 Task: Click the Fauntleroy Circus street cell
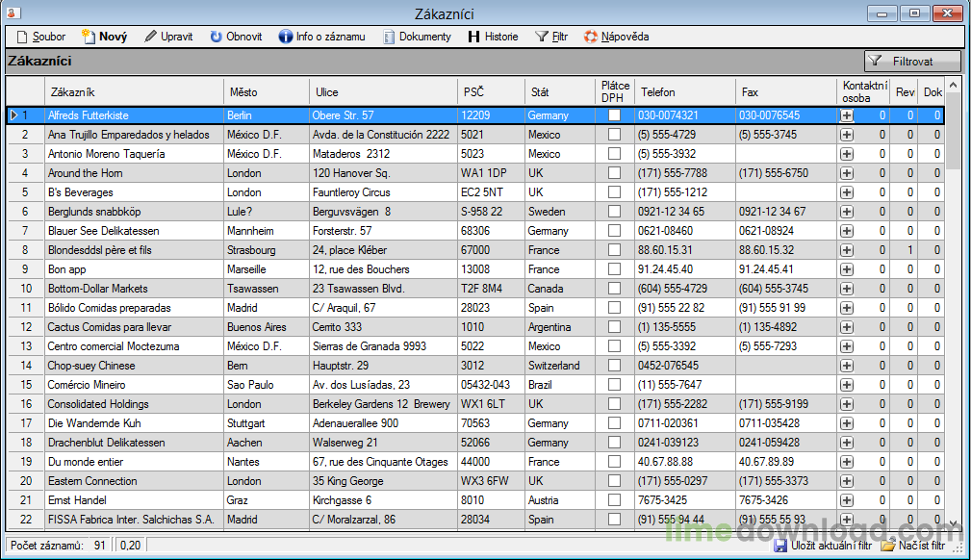pyautogui.click(x=383, y=192)
